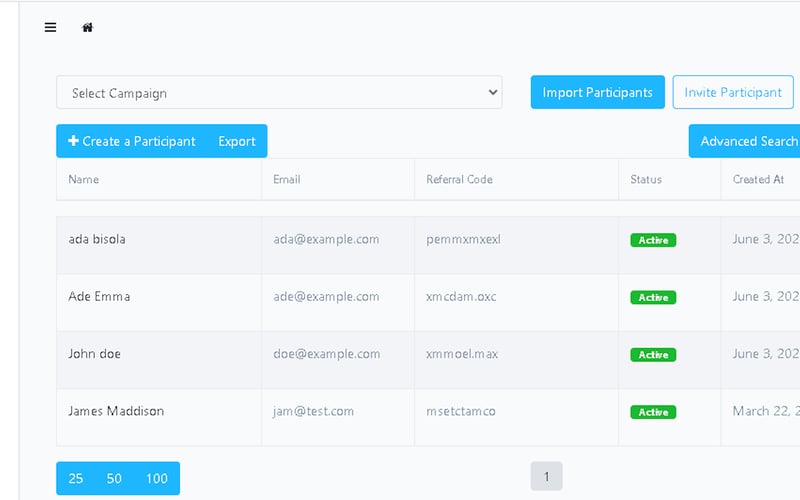Click the Export button

(237, 141)
